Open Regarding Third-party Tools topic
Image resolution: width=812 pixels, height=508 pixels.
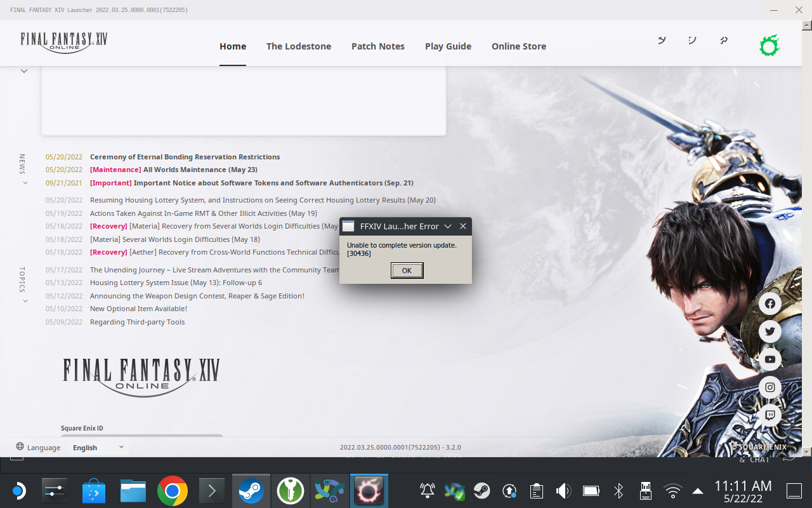click(137, 322)
